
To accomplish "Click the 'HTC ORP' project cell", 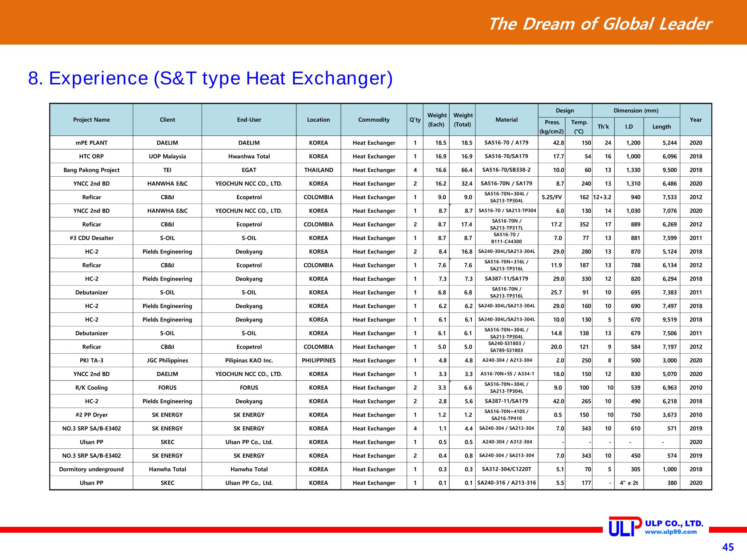I will click(x=91, y=156).
